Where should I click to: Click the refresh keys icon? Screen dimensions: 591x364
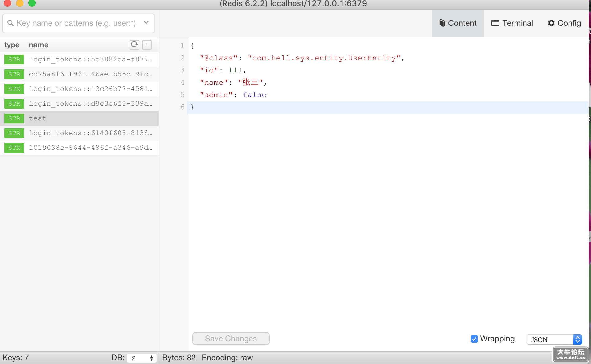134,45
